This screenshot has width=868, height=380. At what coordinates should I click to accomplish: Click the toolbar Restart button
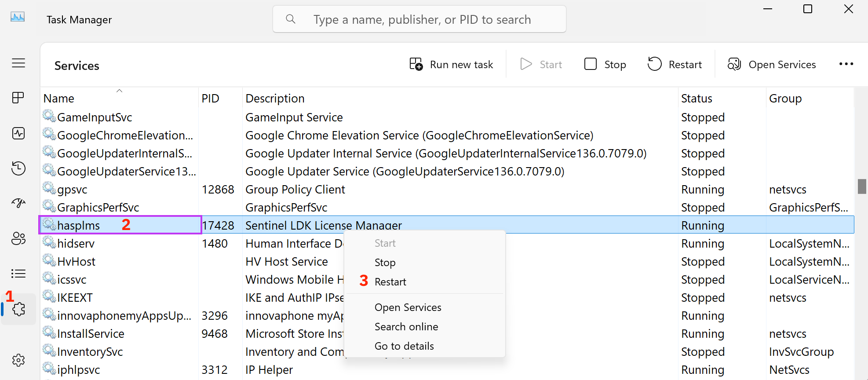point(675,64)
